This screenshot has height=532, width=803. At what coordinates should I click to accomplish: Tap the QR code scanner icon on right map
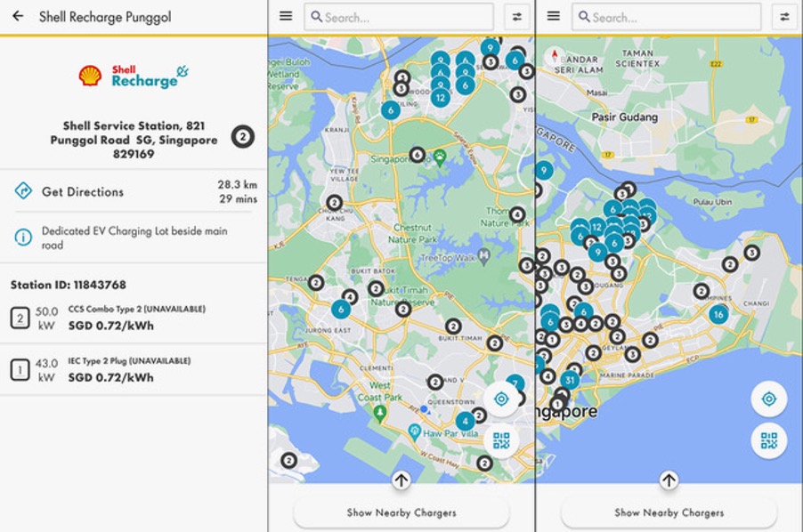(768, 439)
